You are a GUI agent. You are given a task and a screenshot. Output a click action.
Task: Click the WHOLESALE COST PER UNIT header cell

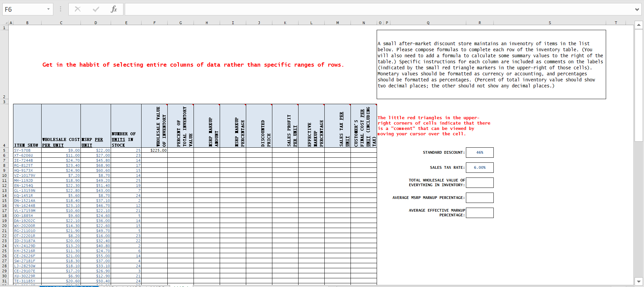click(x=61, y=126)
